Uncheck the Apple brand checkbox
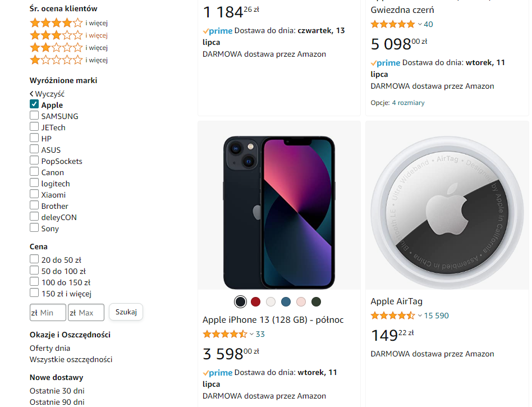This screenshot has width=532, height=407. [34, 104]
